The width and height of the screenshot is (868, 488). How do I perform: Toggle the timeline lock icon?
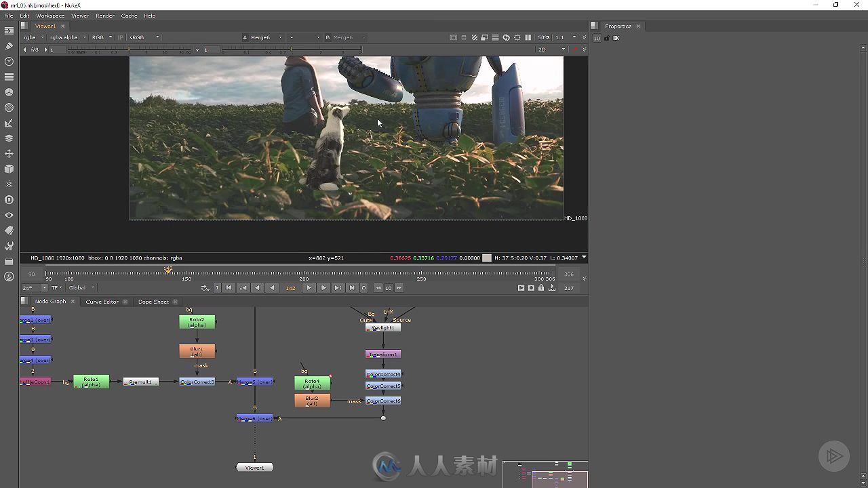pos(540,288)
